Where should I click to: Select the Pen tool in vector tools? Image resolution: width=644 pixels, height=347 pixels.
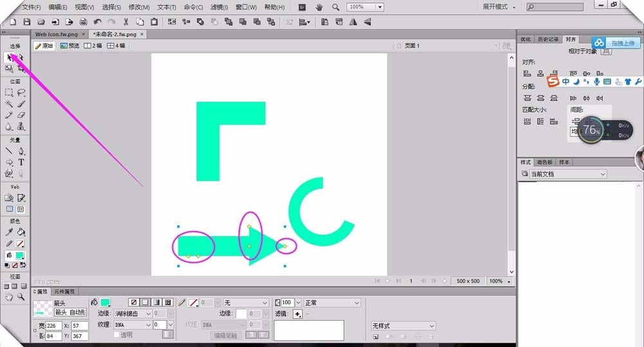[x=21, y=151]
